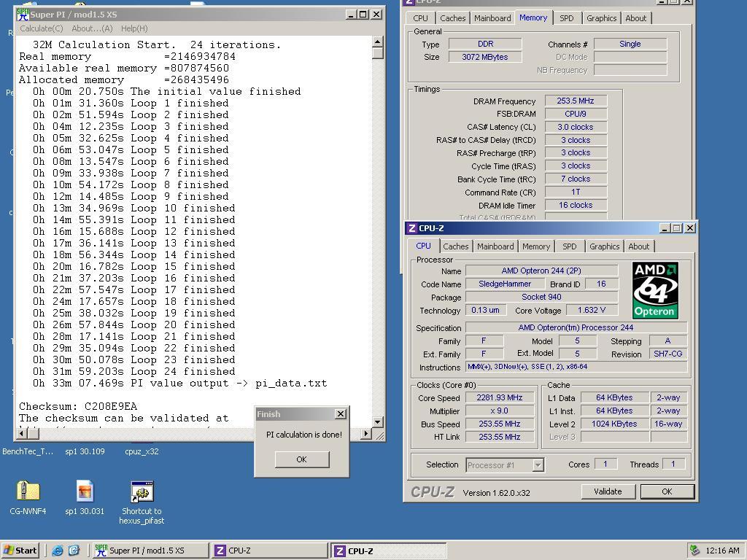The height and width of the screenshot is (560, 747).
Task: Click Super PI vertical scrollbar up arrow
Action: tap(377, 42)
